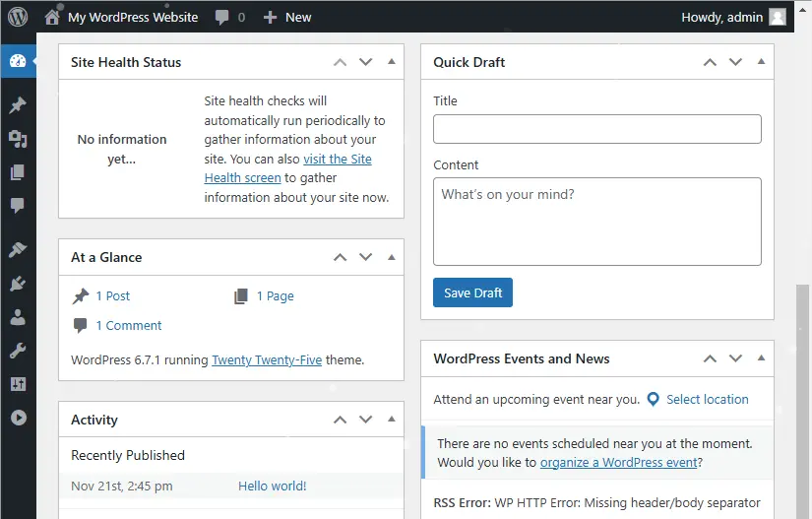This screenshot has height=519, width=812.
Task: Click pushpin icon next to 1 Post
Action: [x=81, y=296]
